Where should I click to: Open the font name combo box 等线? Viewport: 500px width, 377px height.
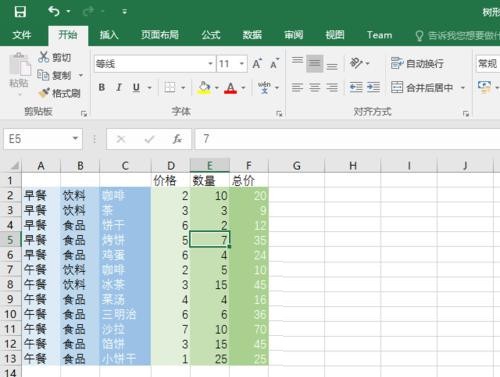(x=154, y=63)
